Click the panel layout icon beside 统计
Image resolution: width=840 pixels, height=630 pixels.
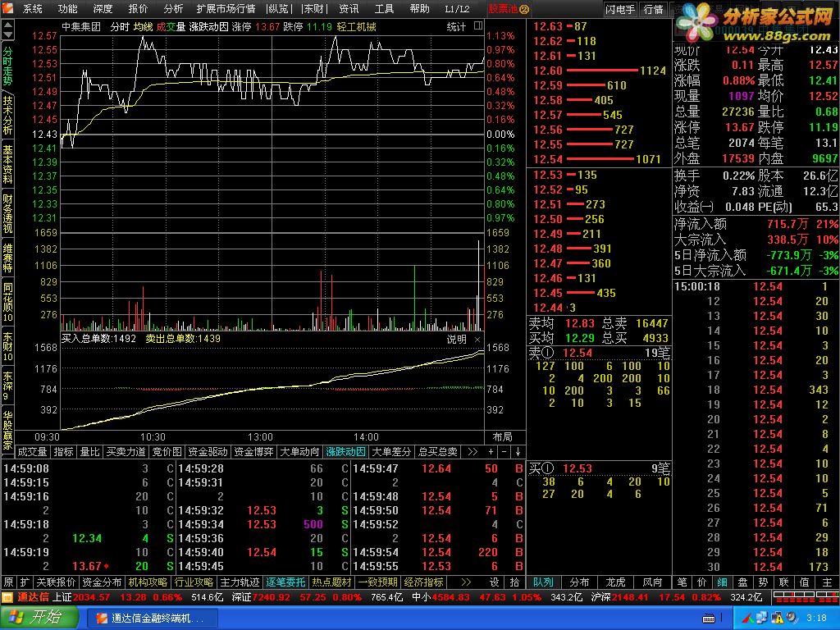tap(478, 25)
